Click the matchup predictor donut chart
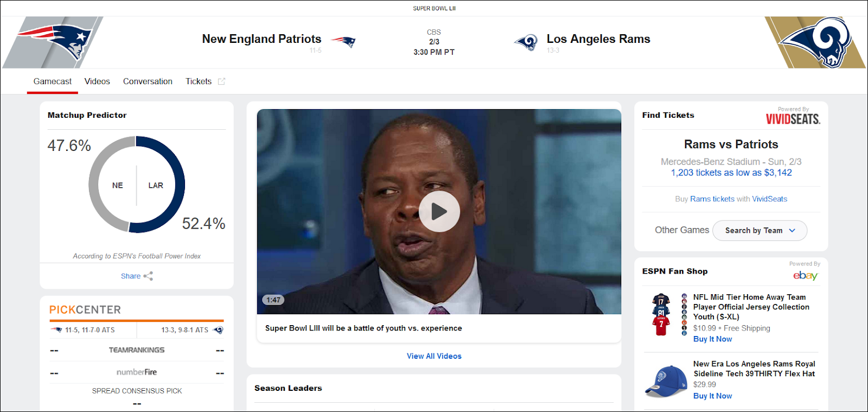Screen dimensions: 868x412 click(x=137, y=185)
